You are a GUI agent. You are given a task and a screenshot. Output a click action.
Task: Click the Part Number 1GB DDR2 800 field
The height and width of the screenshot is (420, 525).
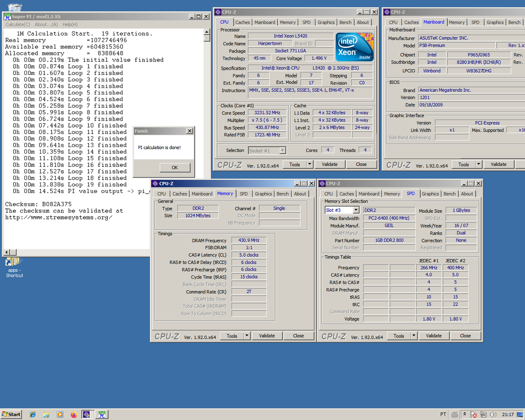pyautogui.click(x=389, y=240)
